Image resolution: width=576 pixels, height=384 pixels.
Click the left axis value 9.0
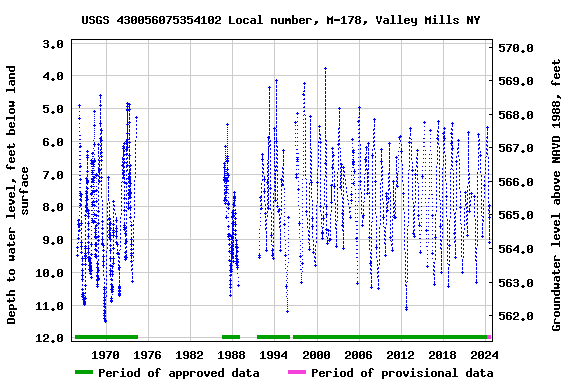click(53, 240)
